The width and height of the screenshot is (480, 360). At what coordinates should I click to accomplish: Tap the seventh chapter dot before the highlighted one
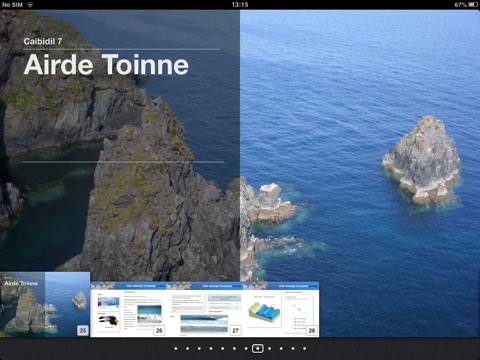pos(246,348)
